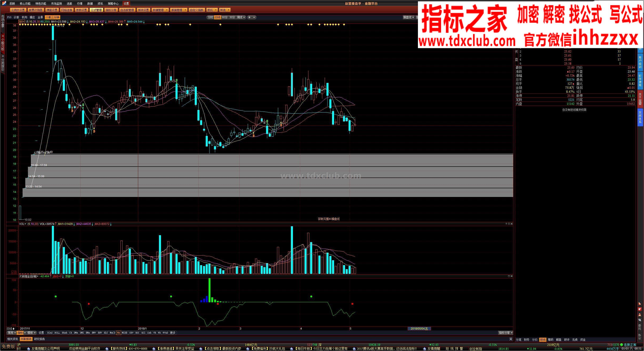
Task: Switch chart to 60分 period
Action: [225, 17]
